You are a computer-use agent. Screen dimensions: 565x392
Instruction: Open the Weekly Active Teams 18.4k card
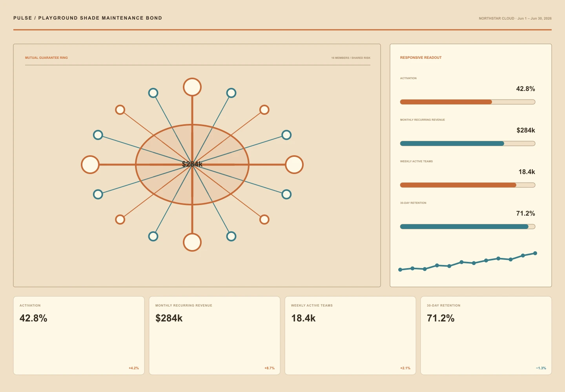(x=350, y=336)
